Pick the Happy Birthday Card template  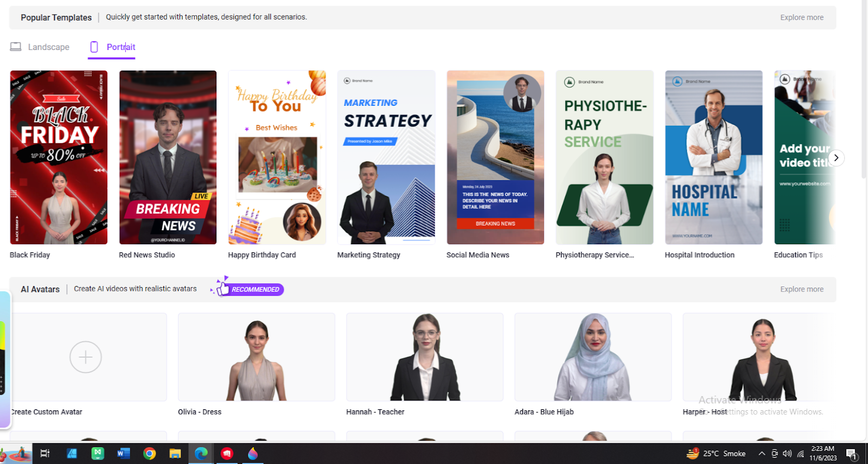(x=277, y=157)
